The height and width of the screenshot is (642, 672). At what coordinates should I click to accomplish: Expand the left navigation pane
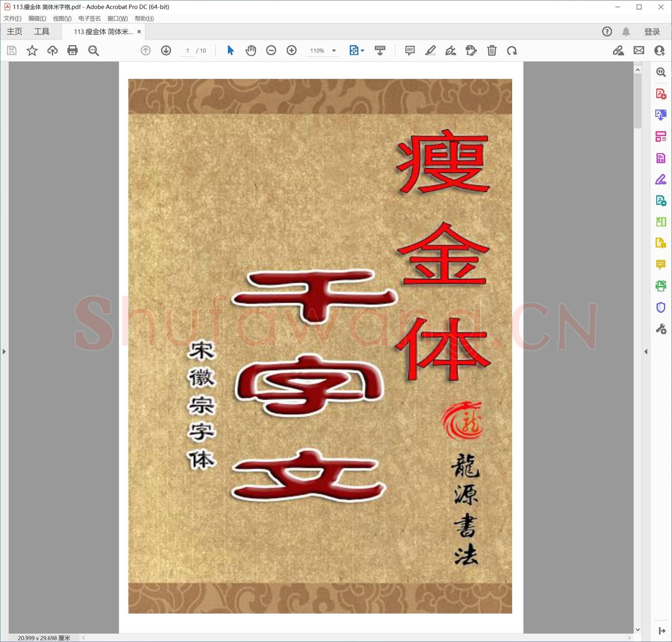point(4,352)
